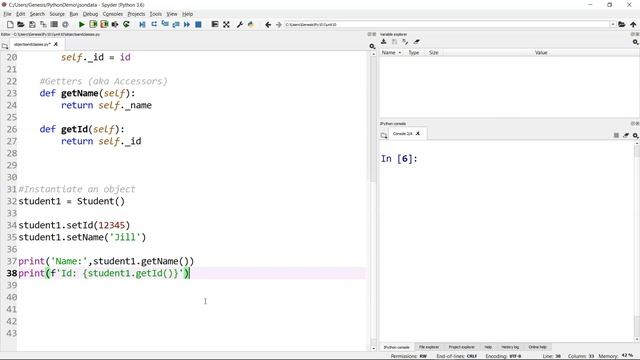Run current cell and advance

coord(104,24)
